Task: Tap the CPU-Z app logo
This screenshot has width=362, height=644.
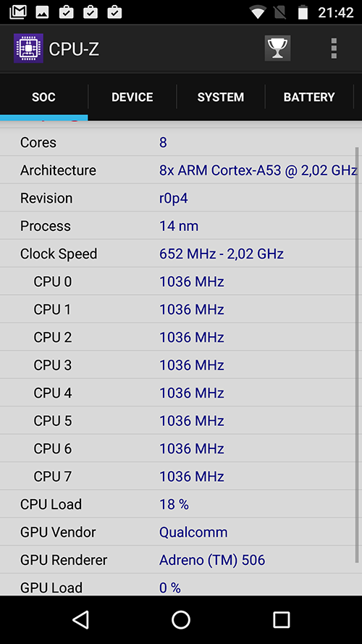Action: click(x=28, y=49)
